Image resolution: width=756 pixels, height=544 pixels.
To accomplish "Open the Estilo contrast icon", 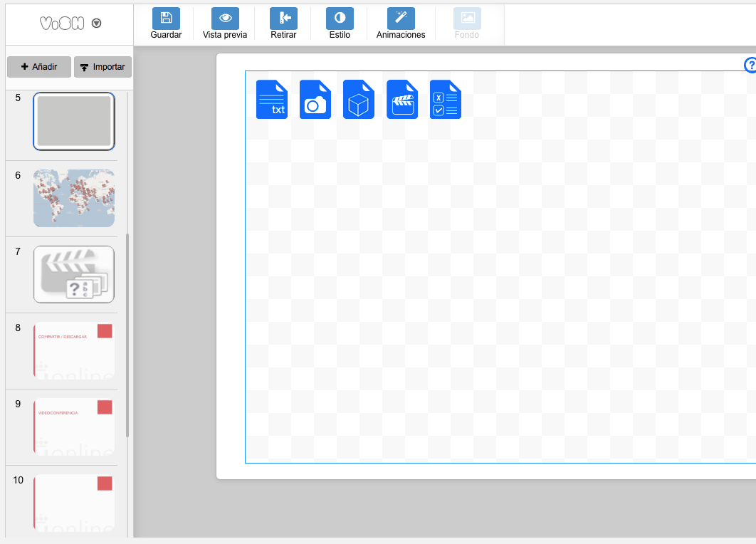I will 340,19.
